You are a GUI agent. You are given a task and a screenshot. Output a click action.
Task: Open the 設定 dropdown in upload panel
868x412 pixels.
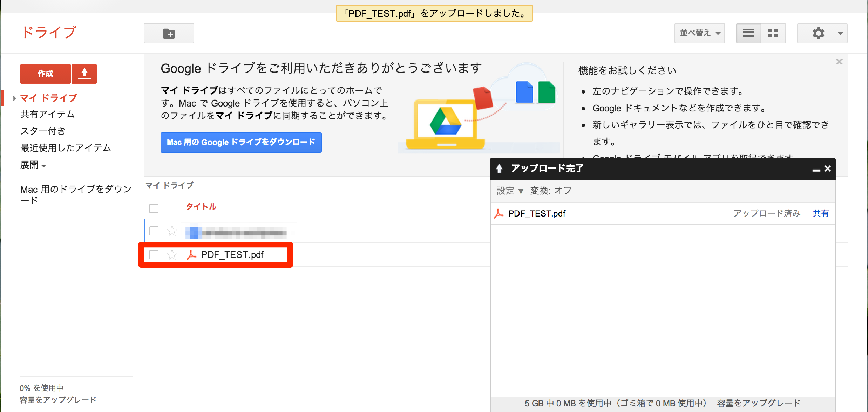(x=510, y=191)
